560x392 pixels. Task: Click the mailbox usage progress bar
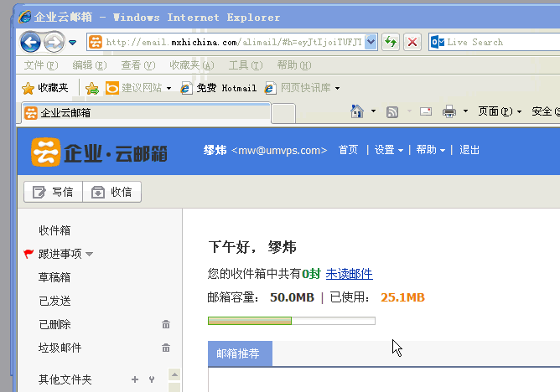pyautogui.click(x=292, y=321)
